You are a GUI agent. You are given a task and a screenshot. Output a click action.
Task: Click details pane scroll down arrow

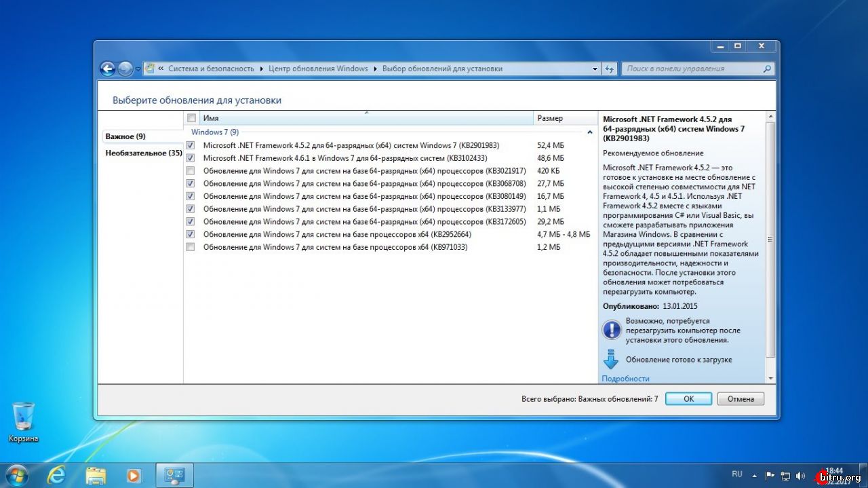point(770,378)
